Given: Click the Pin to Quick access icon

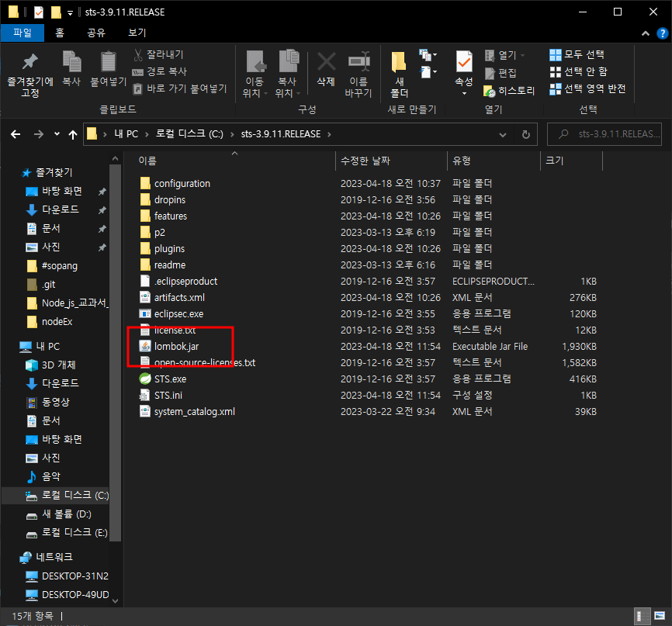Looking at the screenshot, I should click(x=30, y=61).
